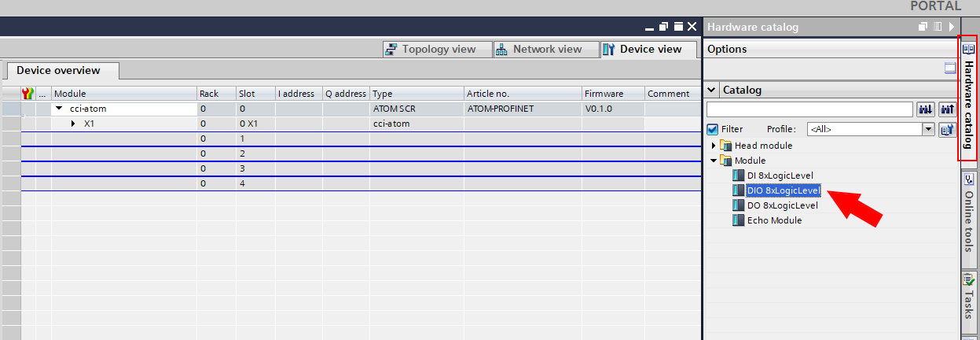This screenshot has width=980, height=340.
Task: Click the Q address column header
Action: click(346, 94)
